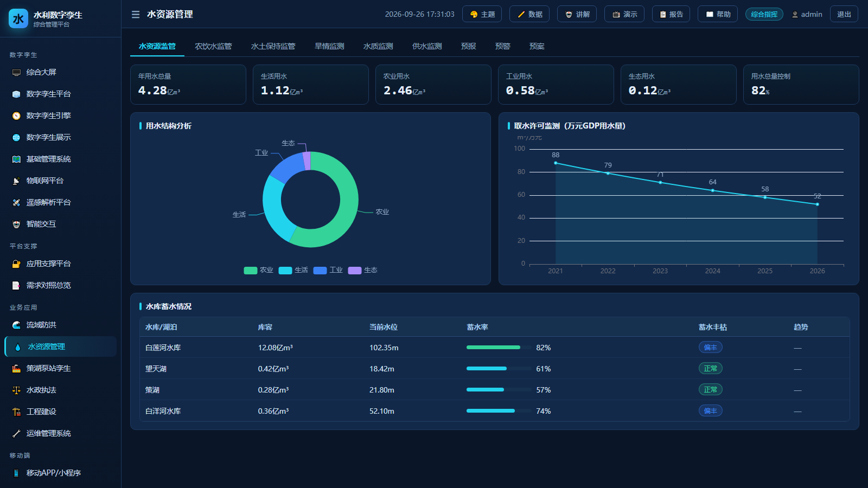Click the 策湖泵站孪生 factory icon
Image resolution: width=868 pixels, height=488 pixels.
point(16,369)
